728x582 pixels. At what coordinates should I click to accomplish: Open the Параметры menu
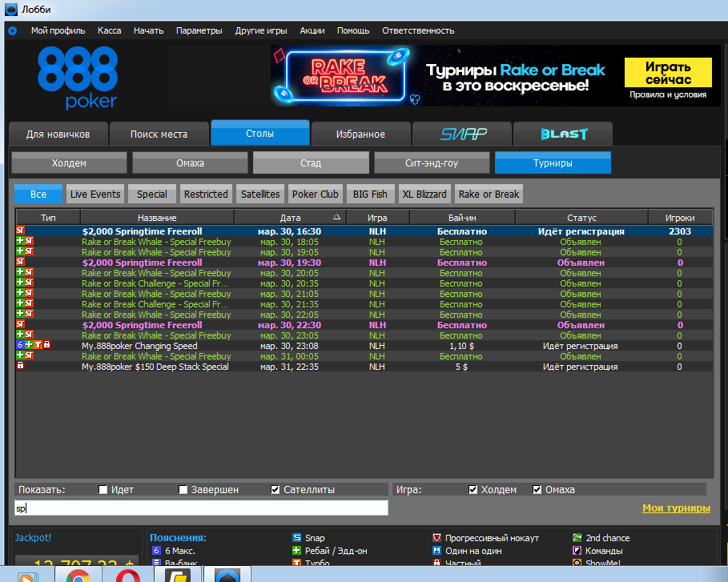(199, 30)
